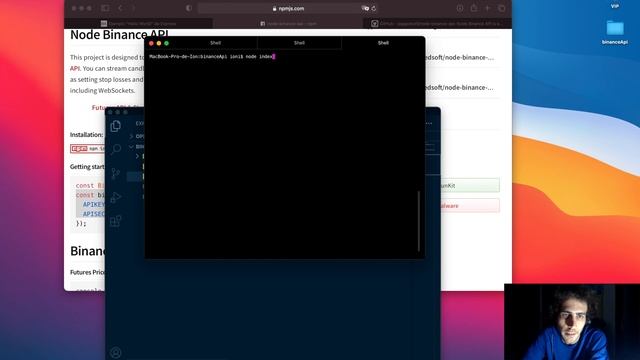
Task: Minimize the Terminal window
Action: (159, 43)
